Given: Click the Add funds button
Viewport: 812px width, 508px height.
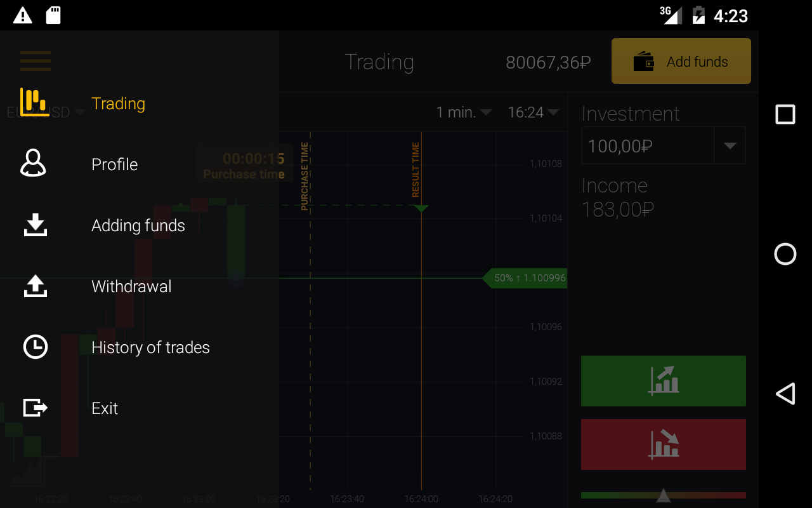Looking at the screenshot, I should point(681,61).
